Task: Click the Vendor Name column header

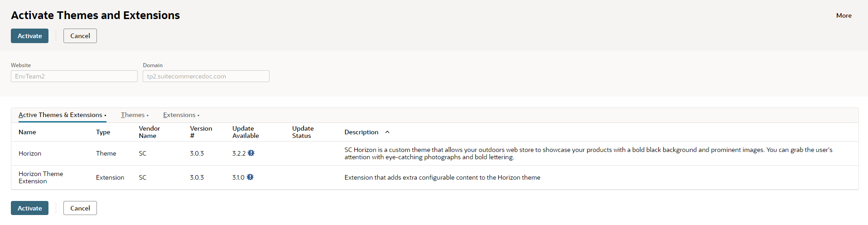Action: pyautogui.click(x=149, y=132)
